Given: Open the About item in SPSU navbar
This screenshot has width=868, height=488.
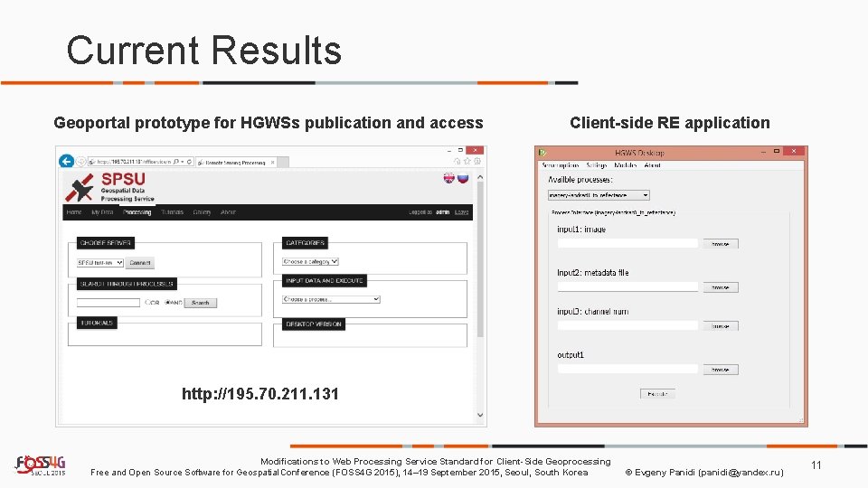Looking at the screenshot, I should click(x=228, y=212).
